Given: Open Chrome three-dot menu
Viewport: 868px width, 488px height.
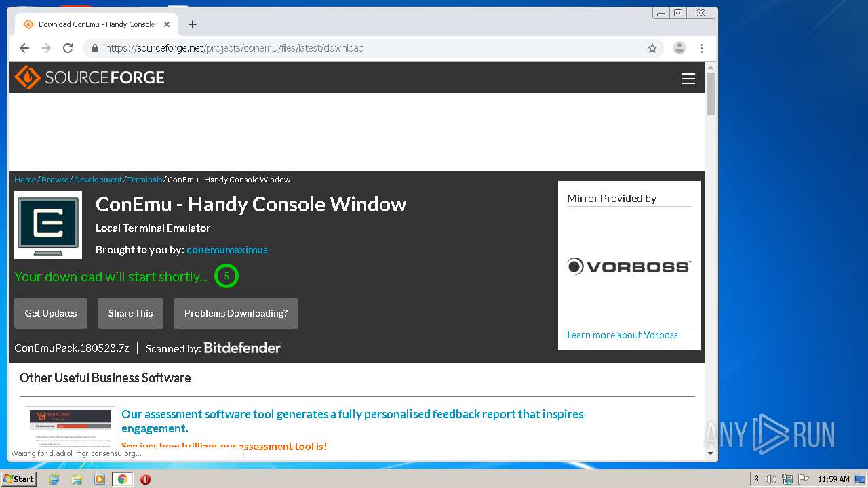Looking at the screenshot, I should [x=701, y=48].
